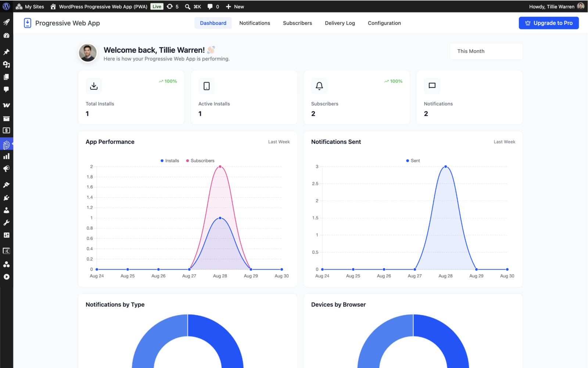588x368 pixels.
Task: Open the My Sites admin bar menu
Action: point(30,7)
